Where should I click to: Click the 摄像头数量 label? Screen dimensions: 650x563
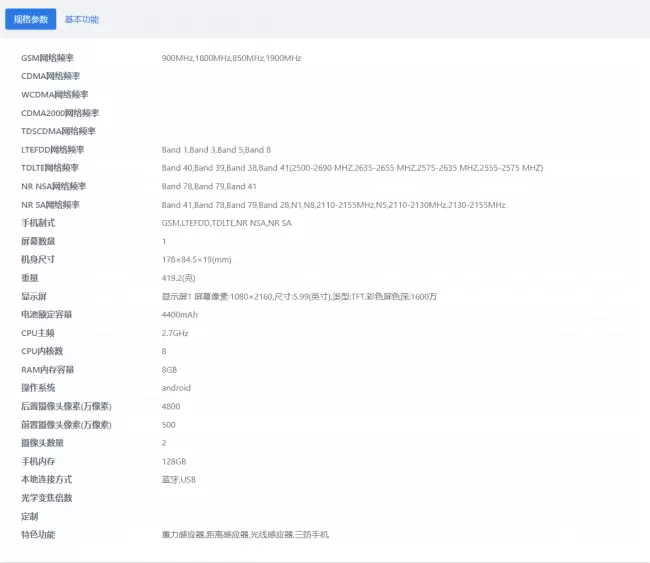42,443
